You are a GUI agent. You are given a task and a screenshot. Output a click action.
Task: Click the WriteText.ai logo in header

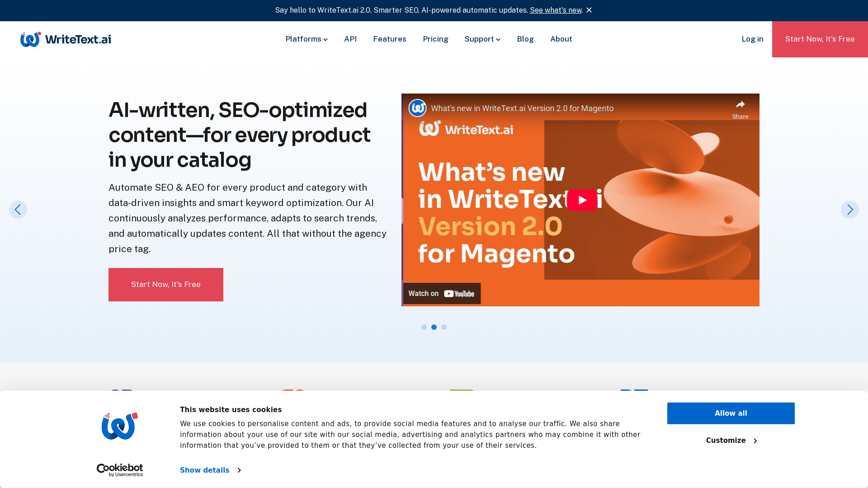(66, 39)
